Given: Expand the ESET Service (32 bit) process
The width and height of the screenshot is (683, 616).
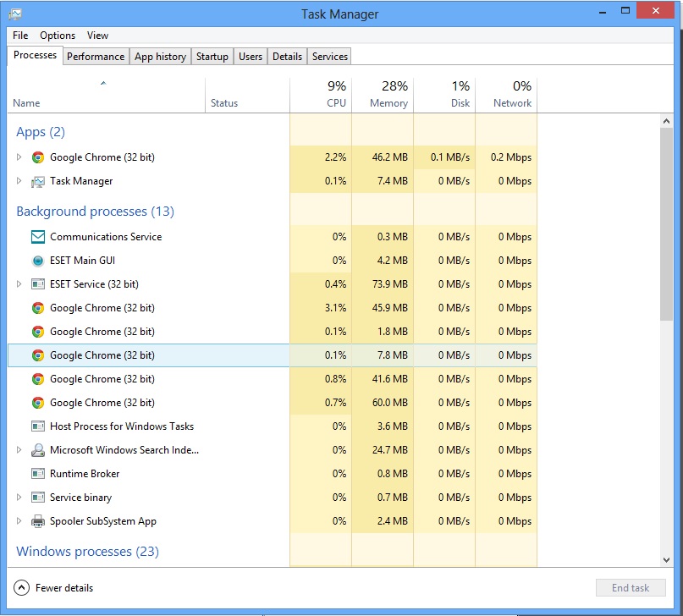Looking at the screenshot, I should 19,283.
